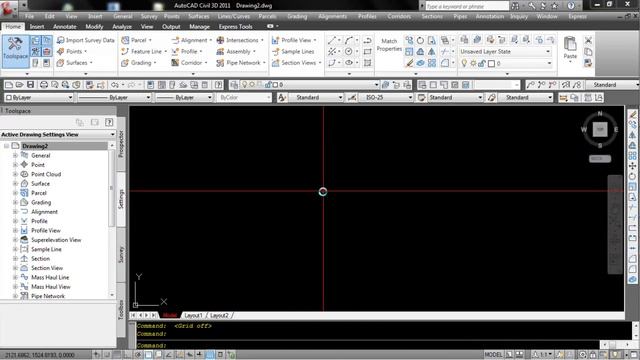Open the Surfaces menu in menu bar
The height and width of the screenshot is (360, 640).
(x=199, y=16)
